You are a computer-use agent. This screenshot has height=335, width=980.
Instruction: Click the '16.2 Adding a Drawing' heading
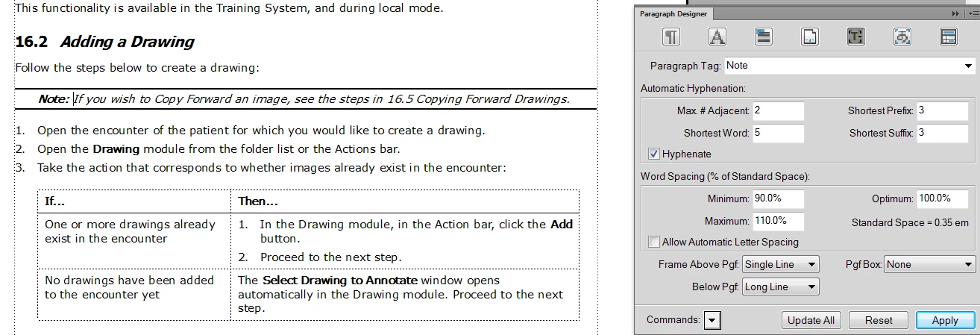click(104, 42)
